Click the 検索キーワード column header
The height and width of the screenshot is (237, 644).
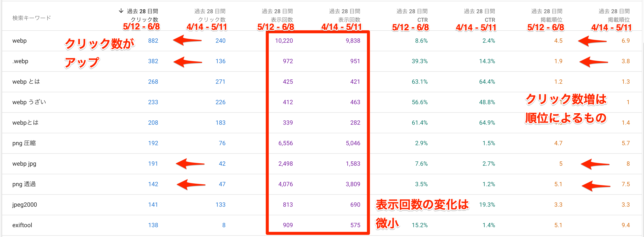[x=32, y=18]
